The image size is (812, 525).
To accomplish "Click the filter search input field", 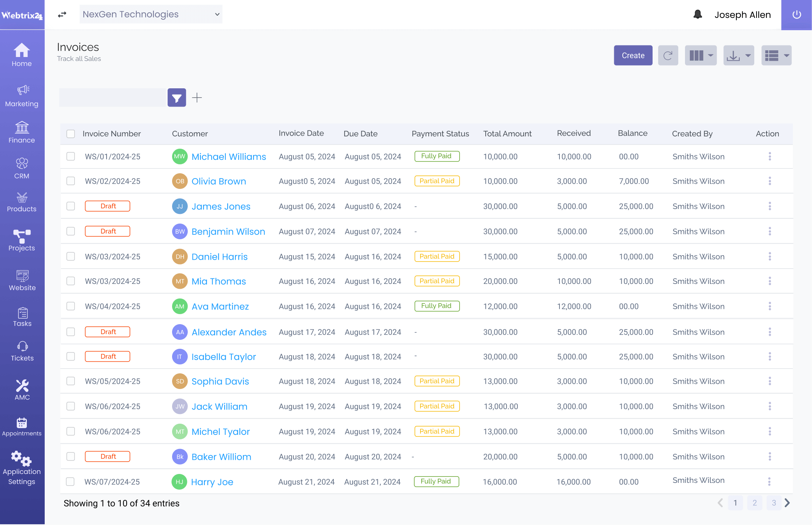I will coord(112,98).
